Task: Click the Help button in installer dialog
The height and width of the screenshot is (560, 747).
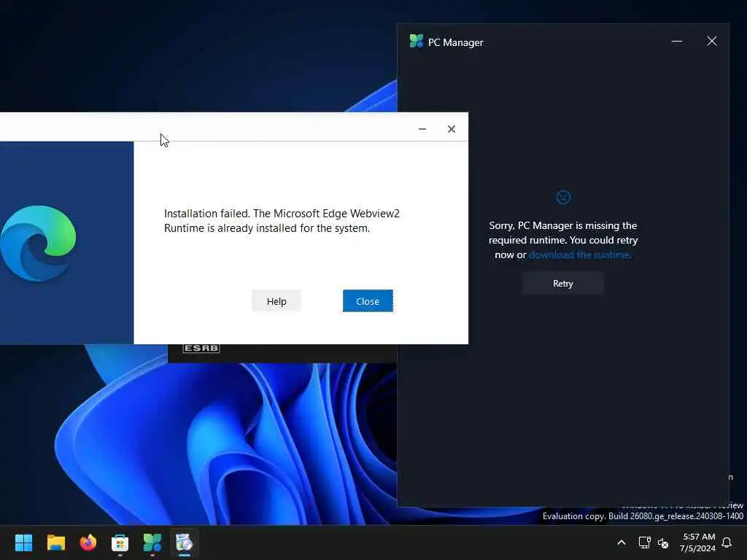Action: (x=276, y=301)
